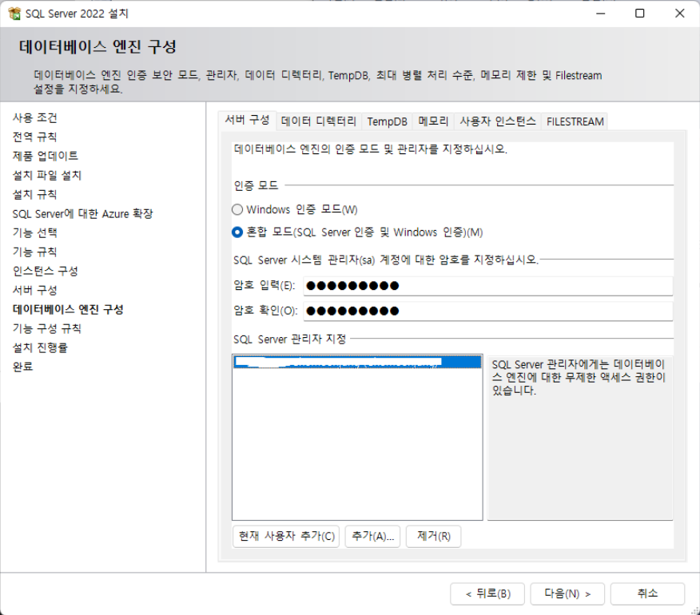Click SQL Server에 대한 Azure 확장 step
The height and width of the screenshot is (615, 700).
tap(82, 214)
